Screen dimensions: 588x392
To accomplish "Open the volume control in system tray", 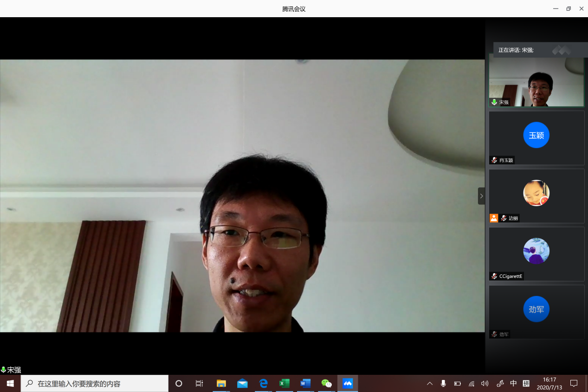I will (485, 384).
